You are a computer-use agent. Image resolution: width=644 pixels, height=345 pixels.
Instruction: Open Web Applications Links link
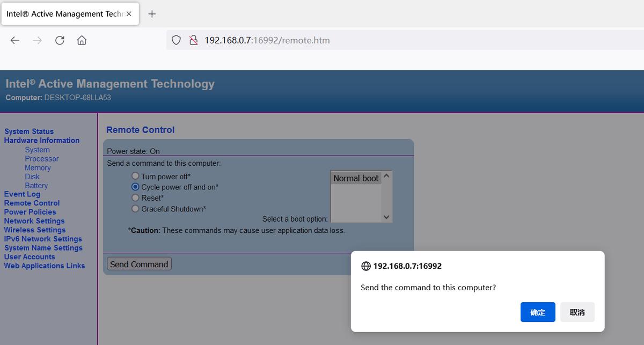pyautogui.click(x=45, y=266)
